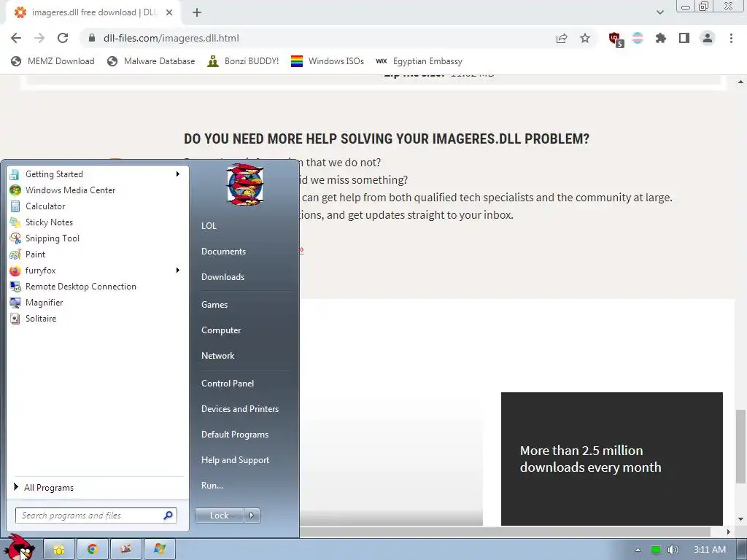Open the tab search dropdown

coord(659,12)
